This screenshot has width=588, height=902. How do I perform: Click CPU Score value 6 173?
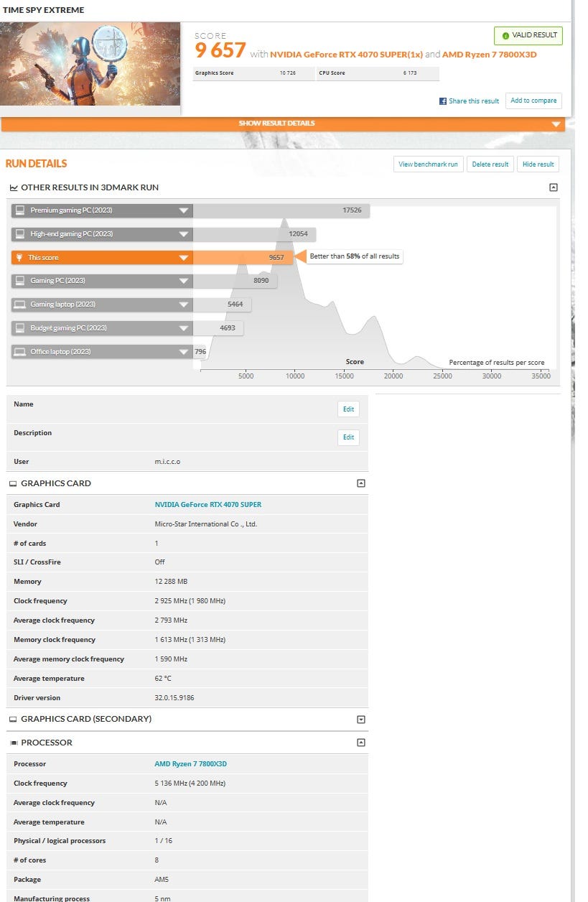pos(410,73)
